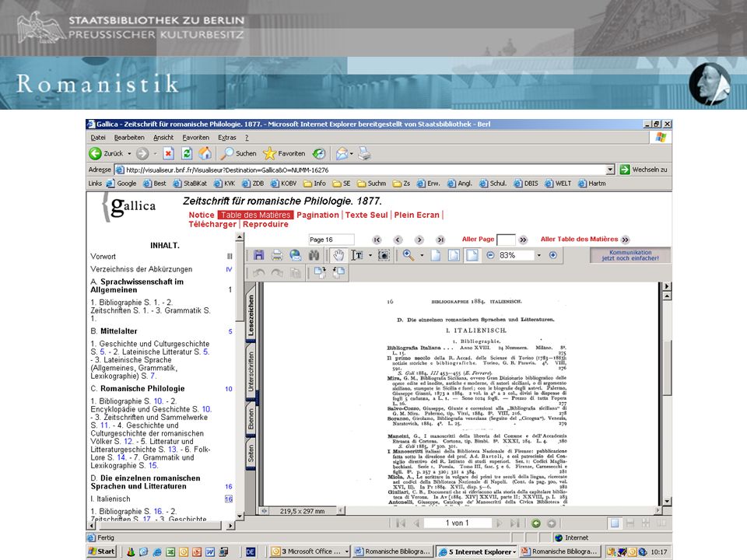Switch to the Lesezeichen side tab

(x=251, y=315)
